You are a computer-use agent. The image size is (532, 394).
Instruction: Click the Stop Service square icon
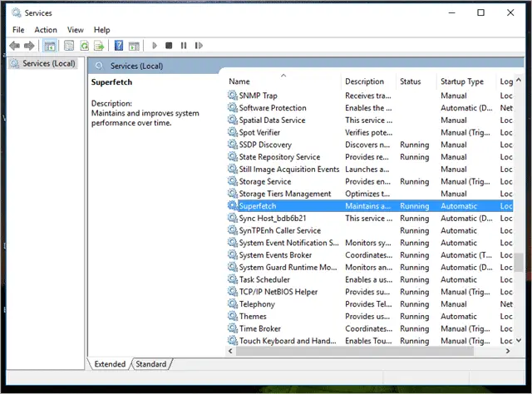169,46
